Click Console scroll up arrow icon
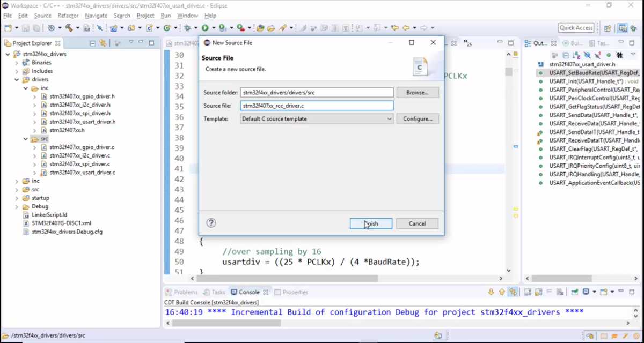This screenshot has width=644, height=343. 502,292
